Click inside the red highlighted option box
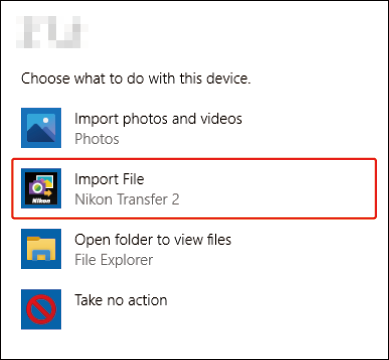The width and height of the screenshot is (389, 360). (194, 188)
